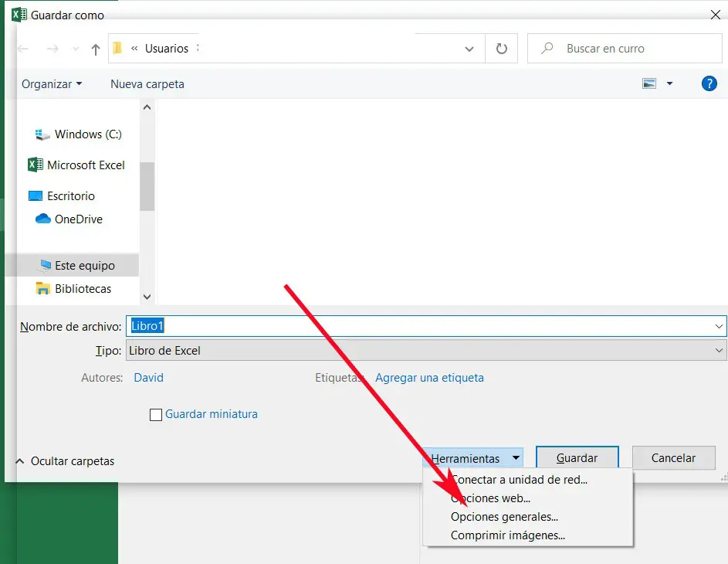The height and width of the screenshot is (564, 728).
Task: Choose Opciones web menu entry
Action: click(x=528, y=498)
